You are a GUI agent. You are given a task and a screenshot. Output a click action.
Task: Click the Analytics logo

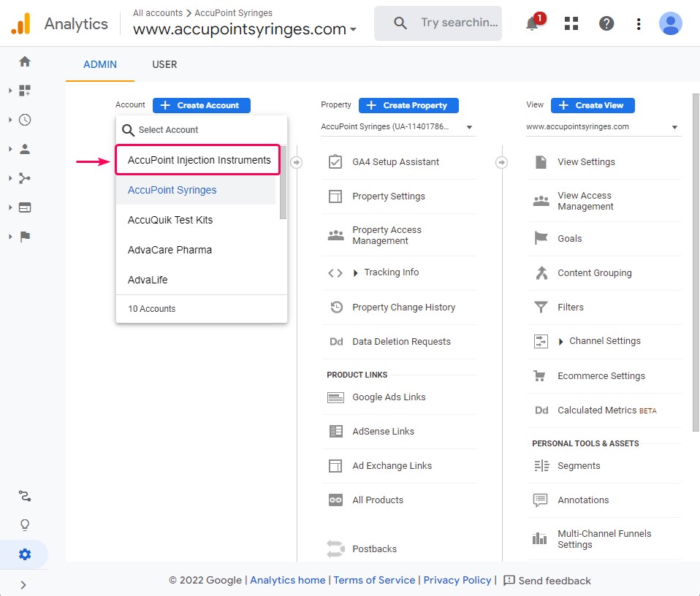(x=21, y=23)
